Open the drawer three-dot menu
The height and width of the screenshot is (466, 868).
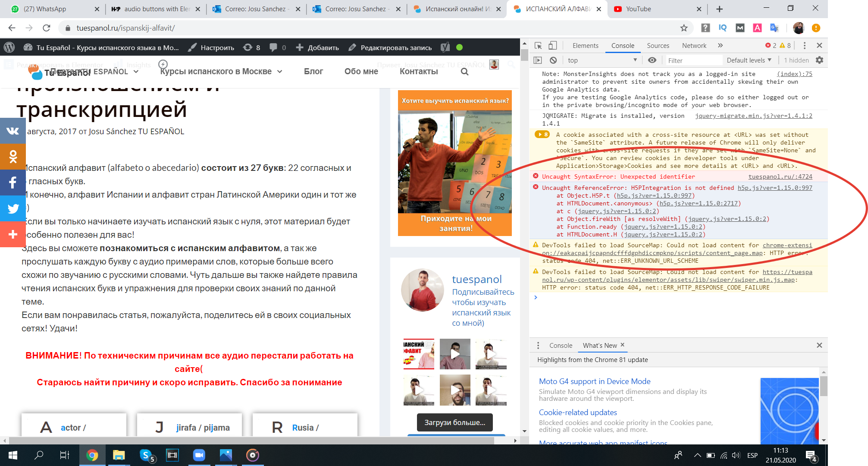[x=538, y=346]
